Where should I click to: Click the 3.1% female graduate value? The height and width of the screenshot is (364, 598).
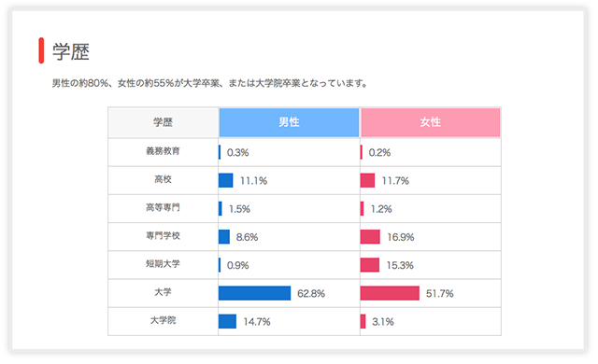tap(383, 322)
